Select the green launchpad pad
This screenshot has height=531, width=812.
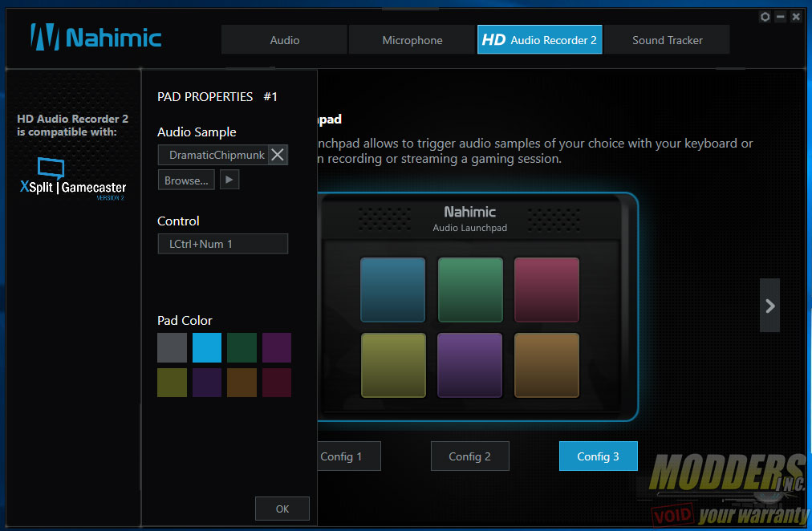(x=470, y=290)
